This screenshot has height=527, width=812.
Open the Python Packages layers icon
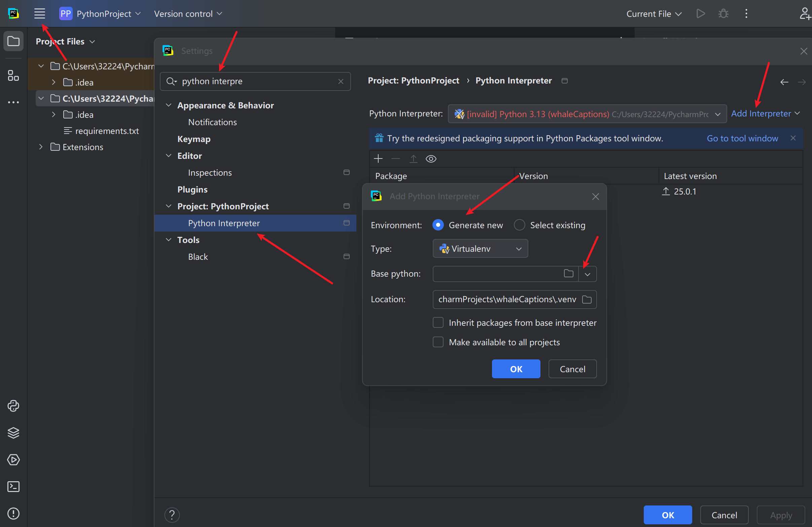(x=13, y=433)
